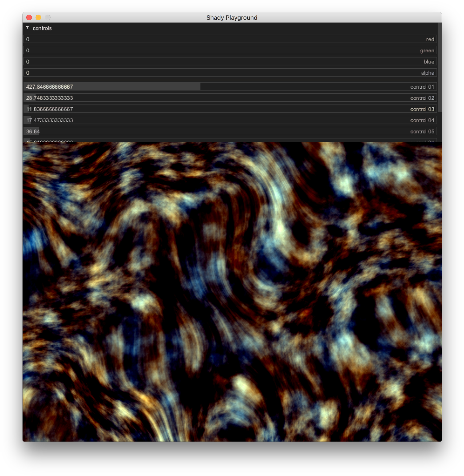Click the control 04 slider

(x=230, y=120)
